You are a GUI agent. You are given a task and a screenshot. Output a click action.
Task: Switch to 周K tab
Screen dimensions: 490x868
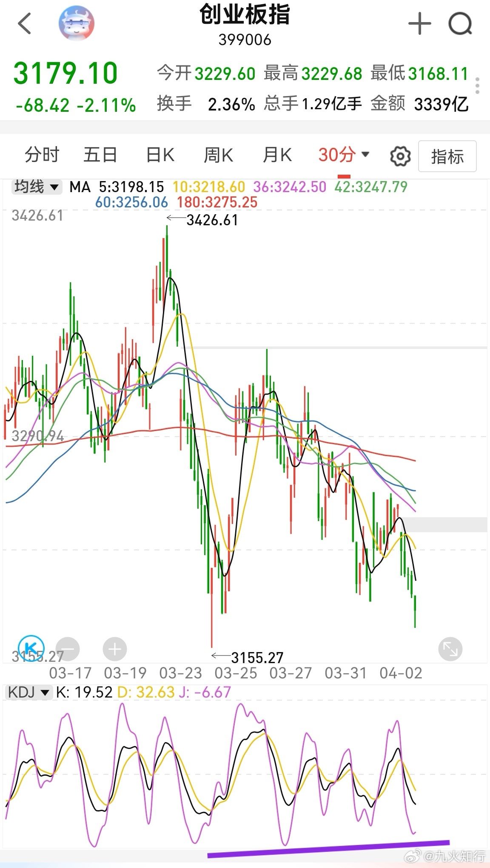click(219, 155)
